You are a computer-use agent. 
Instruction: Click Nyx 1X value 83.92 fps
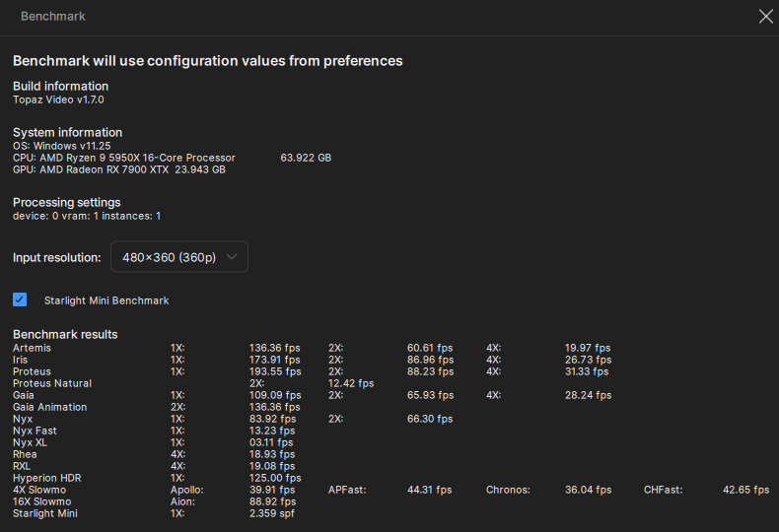273,419
